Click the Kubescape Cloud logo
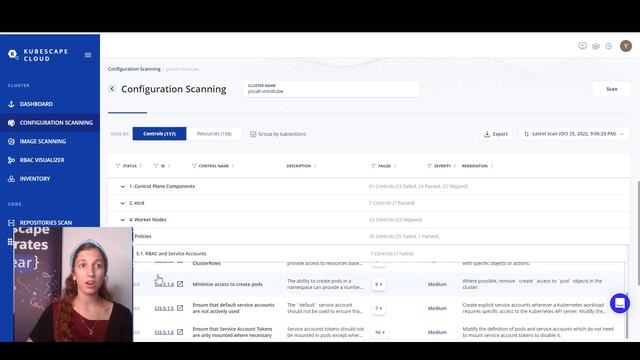Viewport: 640px width, 360px height. [x=38, y=55]
